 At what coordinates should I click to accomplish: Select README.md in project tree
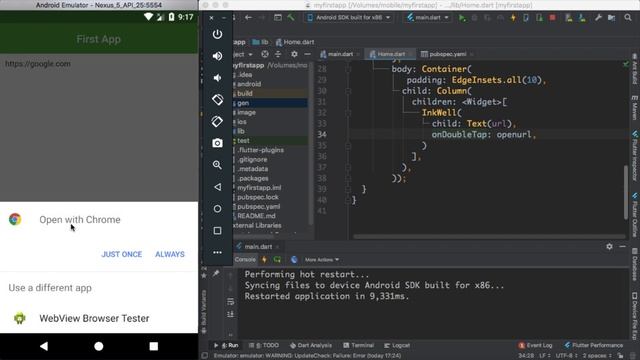(x=256, y=216)
